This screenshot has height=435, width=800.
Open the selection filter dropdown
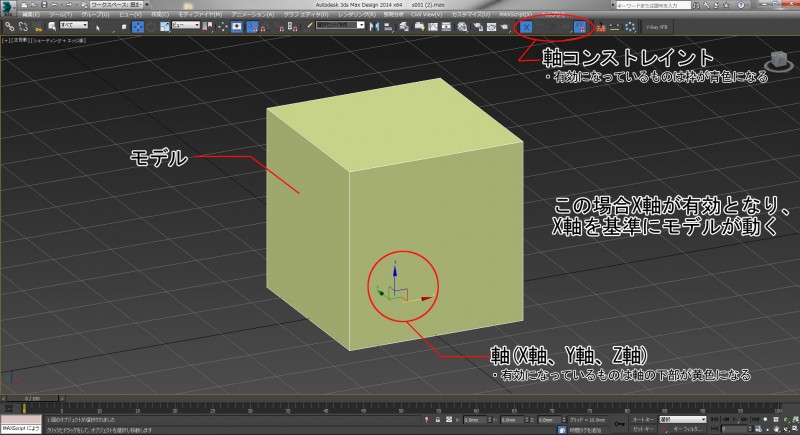pos(74,25)
